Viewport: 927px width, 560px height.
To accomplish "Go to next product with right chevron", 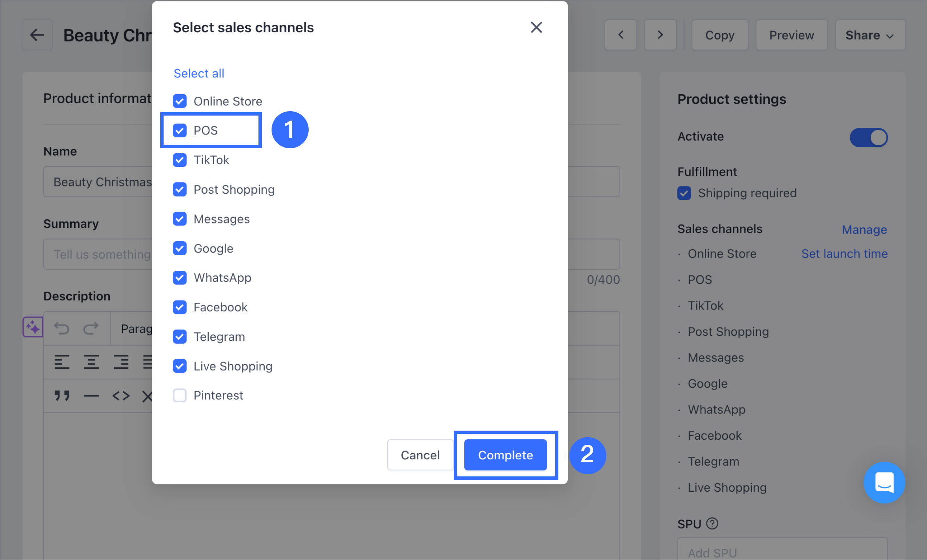I will 660,35.
